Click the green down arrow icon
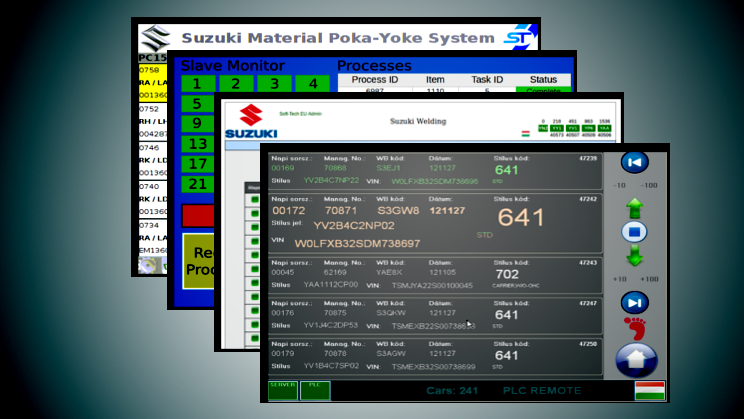The width and height of the screenshot is (744, 419). [x=634, y=255]
